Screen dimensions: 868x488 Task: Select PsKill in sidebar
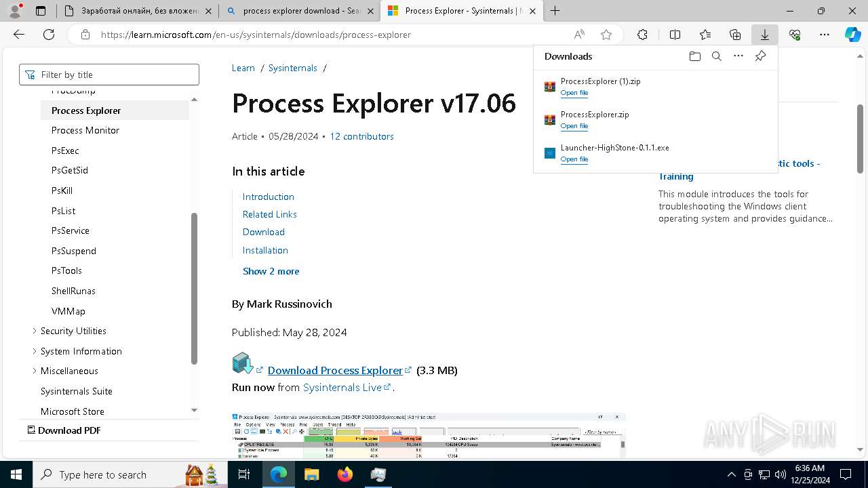click(62, 190)
